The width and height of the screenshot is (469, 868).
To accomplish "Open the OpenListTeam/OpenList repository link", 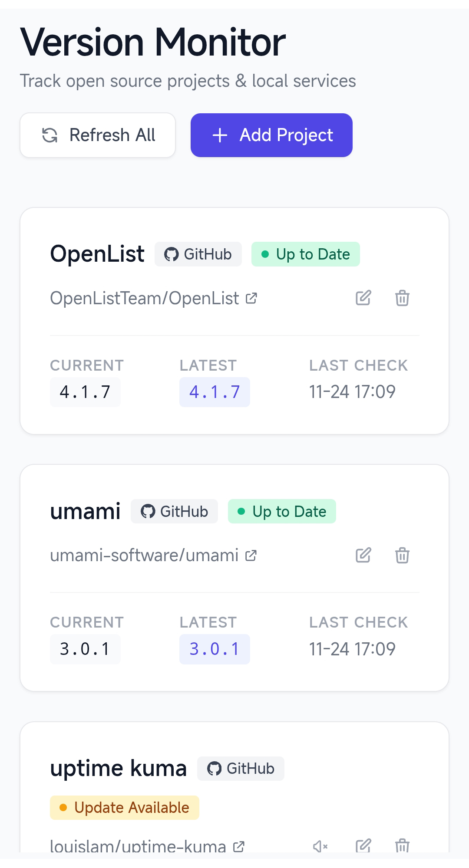I will click(x=145, y=298).
